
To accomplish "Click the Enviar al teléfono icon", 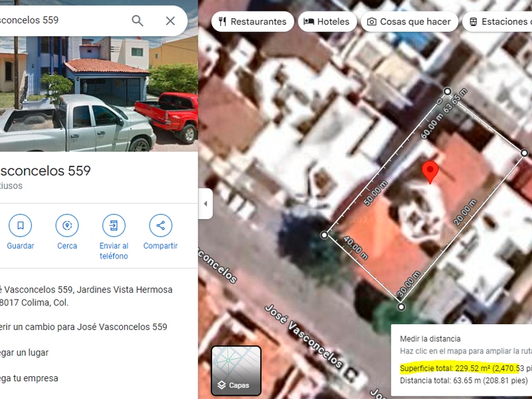I will [x=113, y=225].
